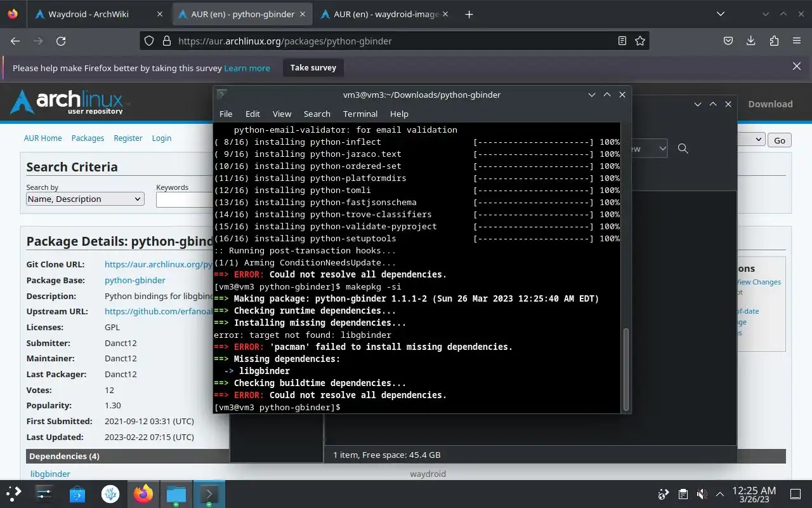The image size is (812, 508).
Task: Click the Keywords input field
Action: 185,199
